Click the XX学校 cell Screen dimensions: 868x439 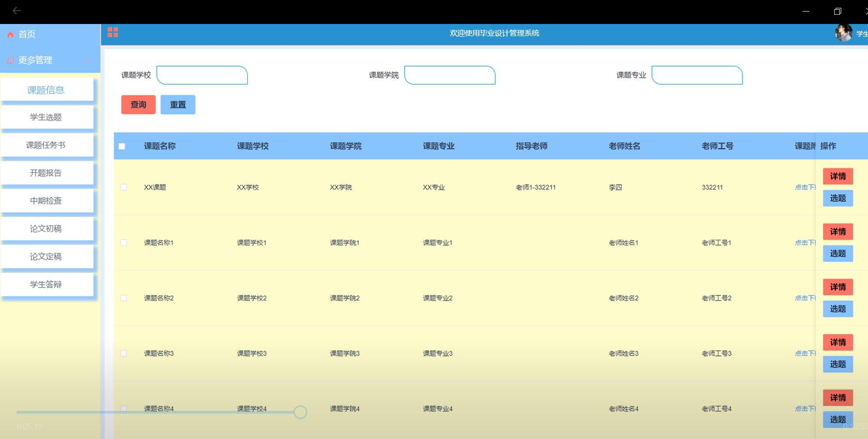pos(248,187)
